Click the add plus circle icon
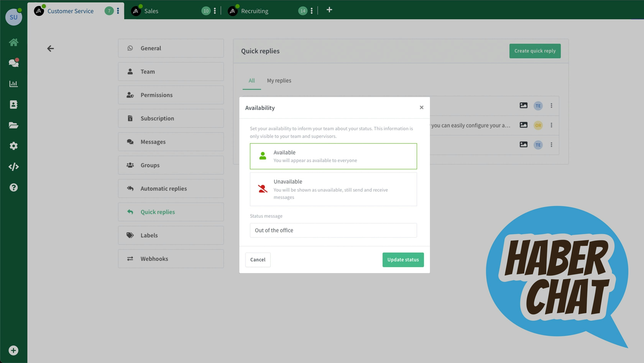 tap(13, 350)
